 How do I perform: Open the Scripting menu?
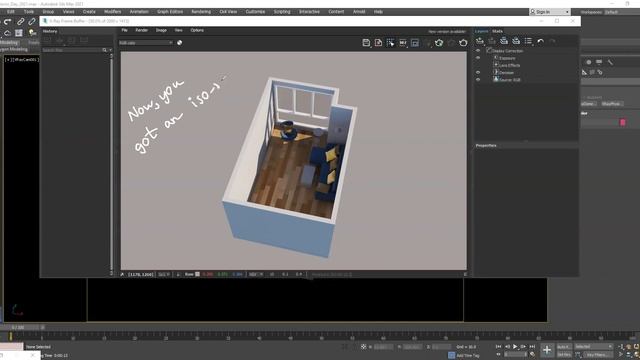pos(282,12)
